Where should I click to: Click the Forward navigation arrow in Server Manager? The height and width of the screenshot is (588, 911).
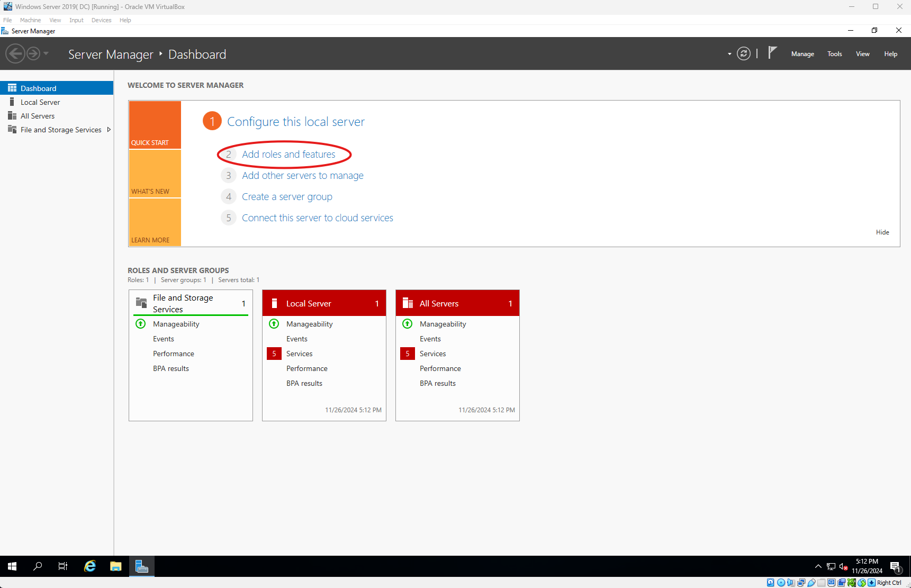click(33, 53)
